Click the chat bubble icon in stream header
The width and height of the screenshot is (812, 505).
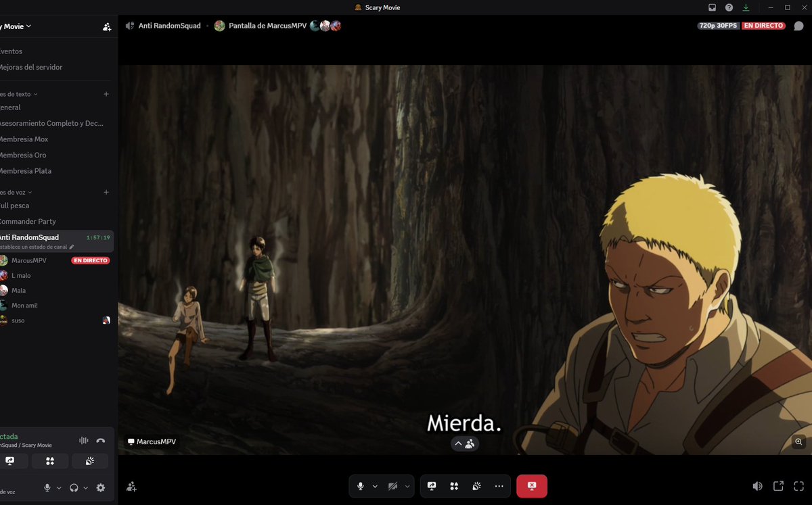point(798,26)
